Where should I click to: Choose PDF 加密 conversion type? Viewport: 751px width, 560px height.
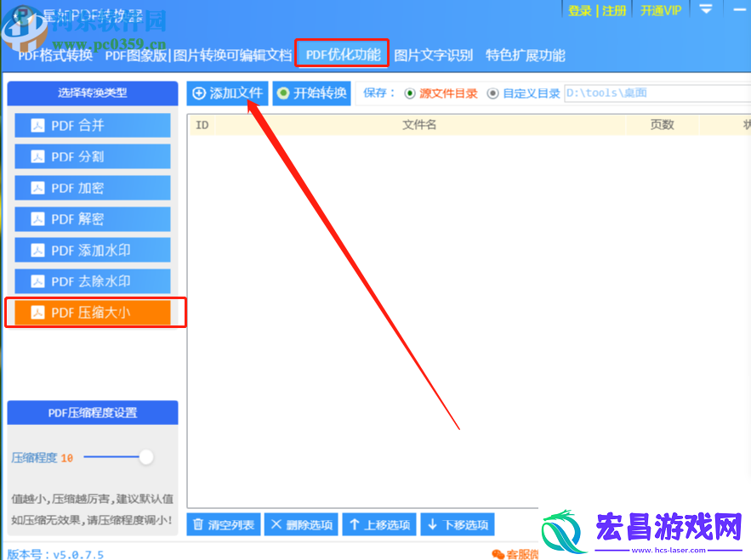pos(93,188)
